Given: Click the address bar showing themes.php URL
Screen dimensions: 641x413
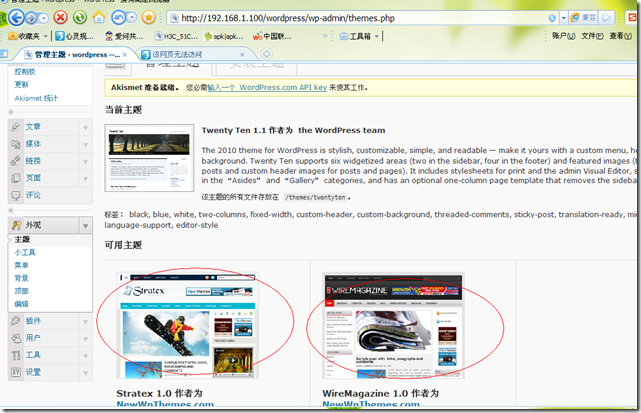Looking at the screenshot, I should [x=360, y=18].
